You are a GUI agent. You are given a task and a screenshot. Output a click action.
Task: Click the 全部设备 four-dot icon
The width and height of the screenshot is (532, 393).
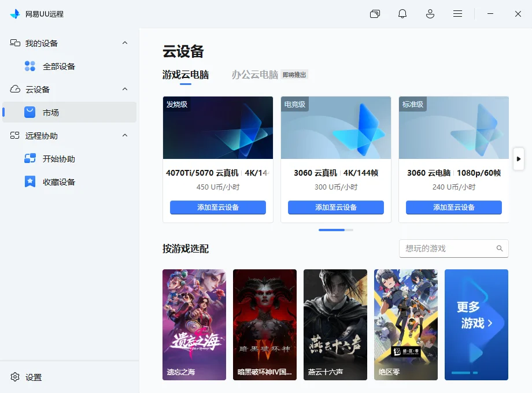(30, 66)
